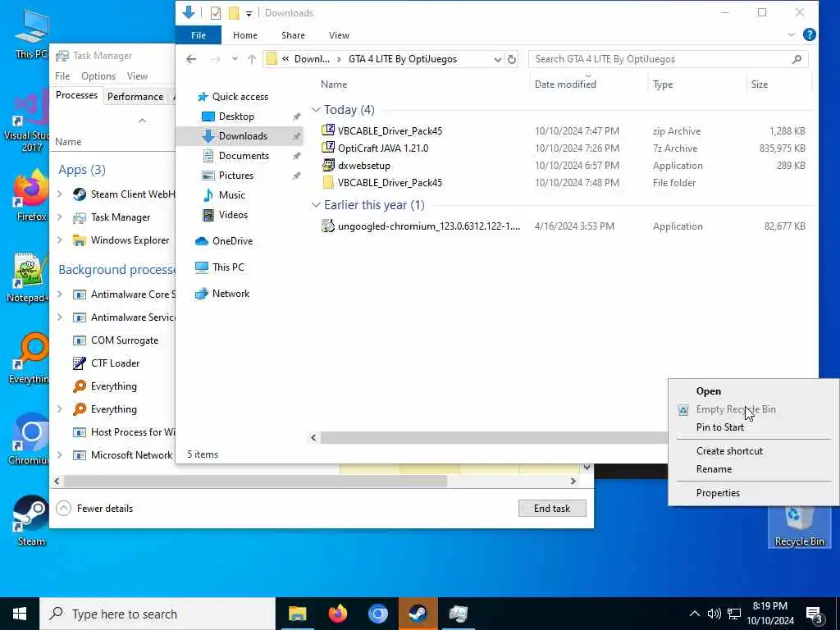Image resolution: width=840 pixels, height=630 pixels.
Task: Customize Quick Access Toolbar dropdown
Action: tap(249, 13)
